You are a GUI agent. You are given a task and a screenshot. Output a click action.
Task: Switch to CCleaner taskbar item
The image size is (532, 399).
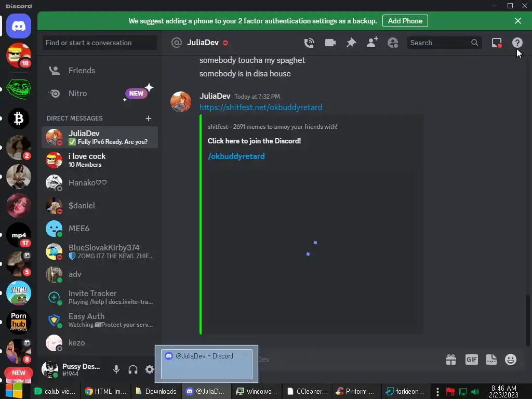[x=308, y=391]
